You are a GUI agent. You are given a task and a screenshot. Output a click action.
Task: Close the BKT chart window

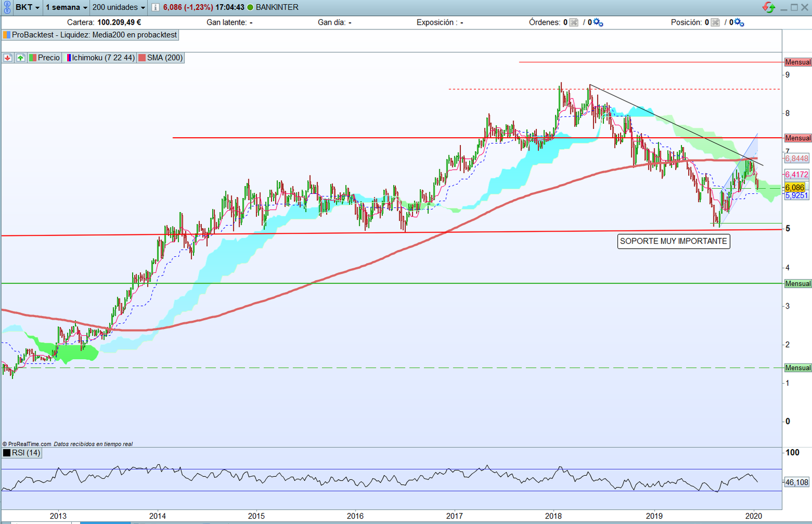click(805, 7)
